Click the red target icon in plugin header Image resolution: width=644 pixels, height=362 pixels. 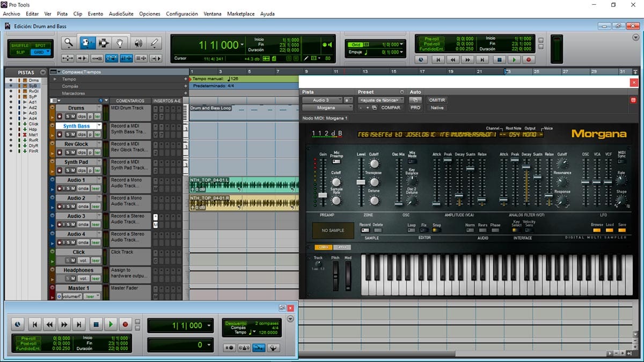[633, 100]
